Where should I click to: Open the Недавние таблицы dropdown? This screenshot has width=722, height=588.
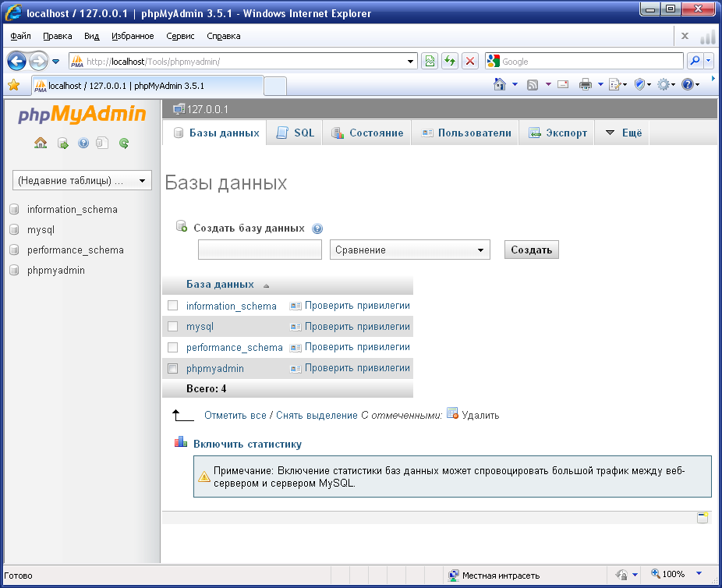click(x=82, y=180)
